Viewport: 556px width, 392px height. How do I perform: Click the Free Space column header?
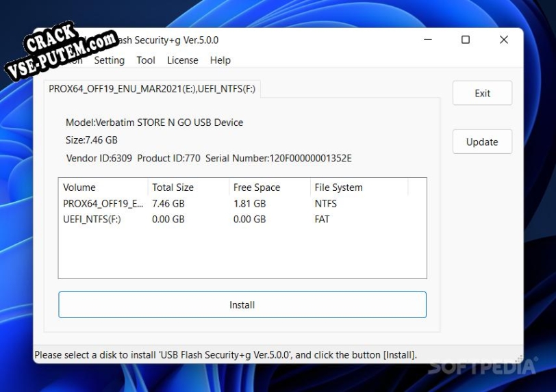(x=270, y=187)
